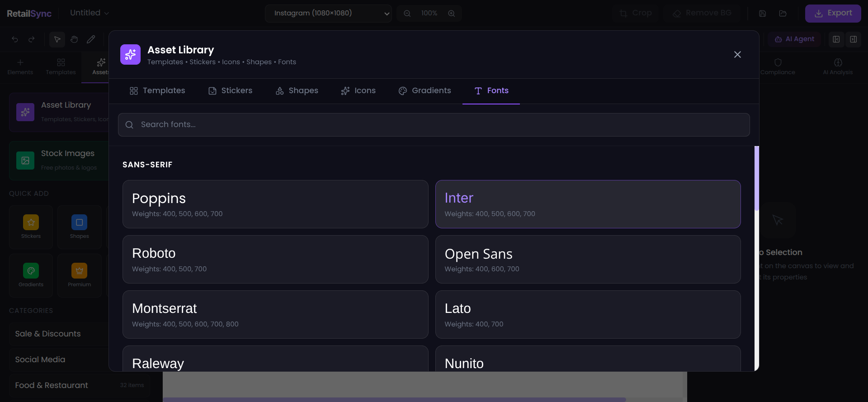Viewport: 868px width, 402px height.
Task: Choose the Poppins font card
Action: tap(275, 204)
